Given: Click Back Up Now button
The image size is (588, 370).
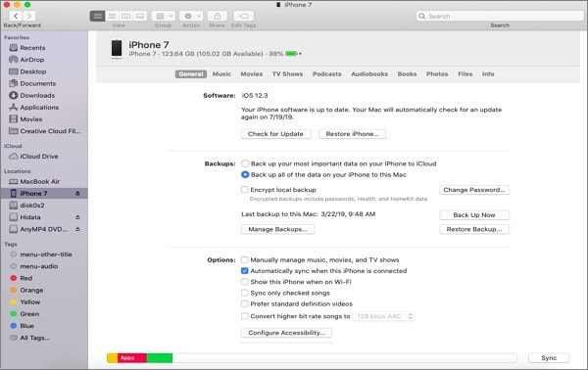Looking at the screenshot, I should pos(474,215).
